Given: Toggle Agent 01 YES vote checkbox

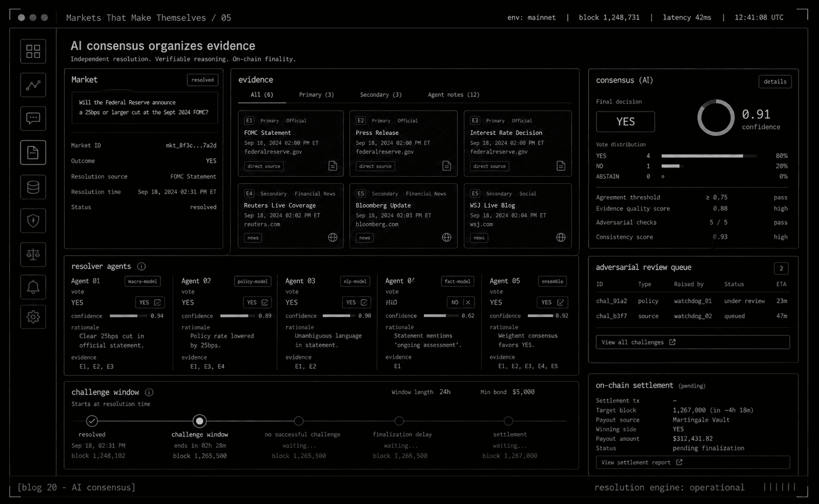Looking at the screenshot, I should (x=150, y=303).
